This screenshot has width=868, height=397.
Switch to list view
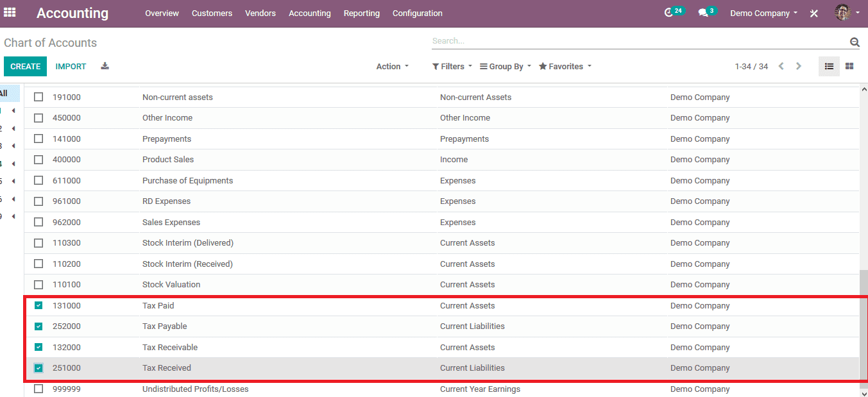coord(829,66)
